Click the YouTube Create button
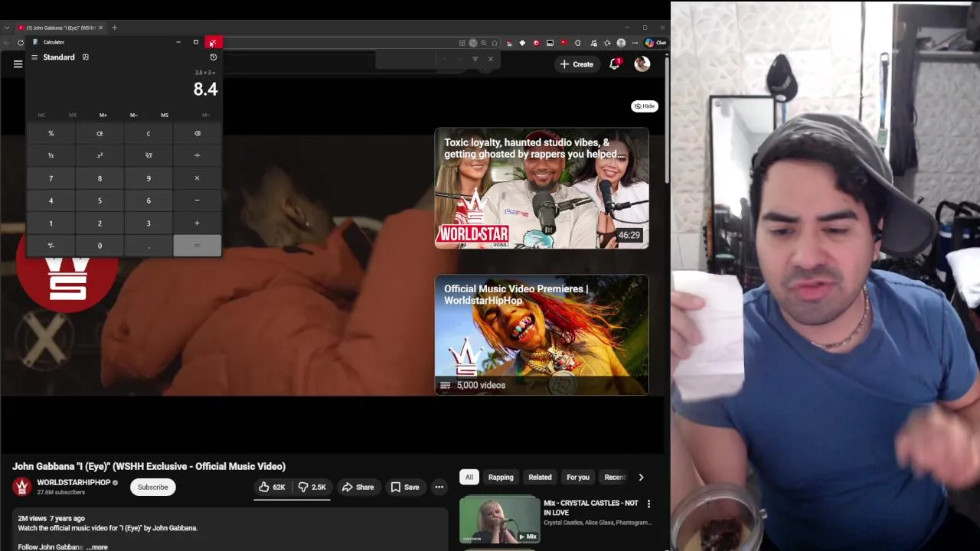Screen dimensions: 980x551 577,64
